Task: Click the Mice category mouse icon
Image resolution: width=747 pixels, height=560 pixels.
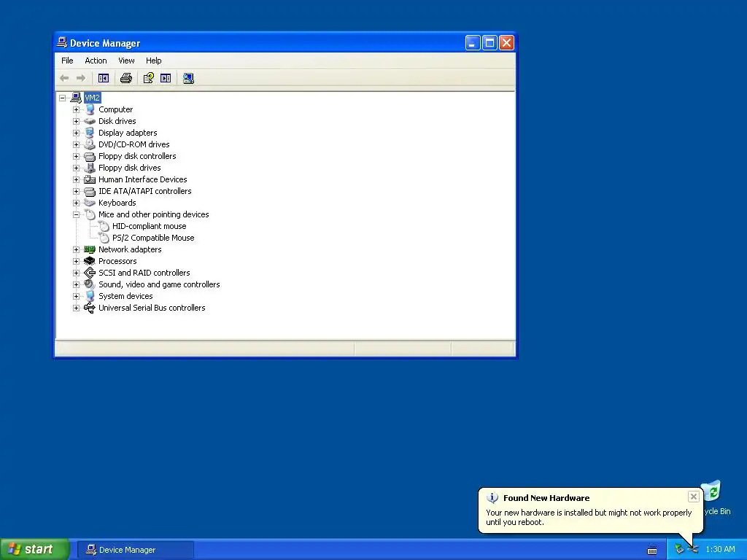Action: [90, 214]
